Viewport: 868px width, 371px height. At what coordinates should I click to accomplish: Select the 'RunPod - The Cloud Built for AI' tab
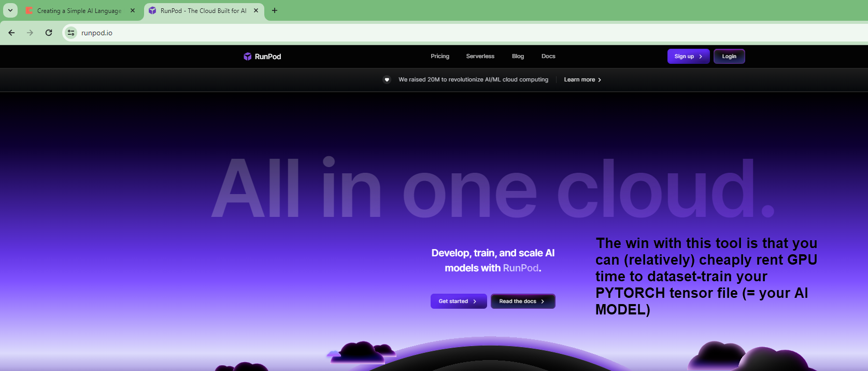(204, 11)
